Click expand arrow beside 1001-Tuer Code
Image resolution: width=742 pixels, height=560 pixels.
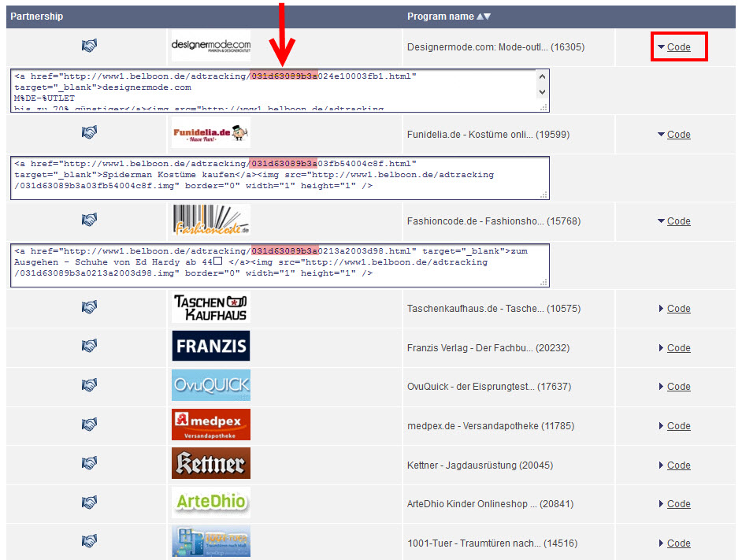point(661,543)
